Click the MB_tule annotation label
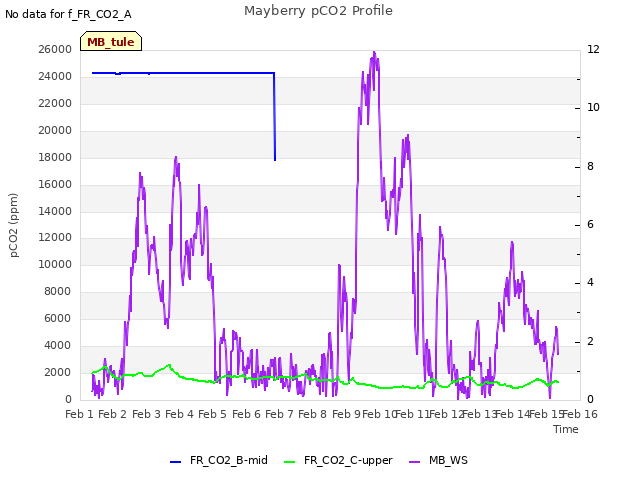Screen dimensions: 640x480 (x=111, y=42)
